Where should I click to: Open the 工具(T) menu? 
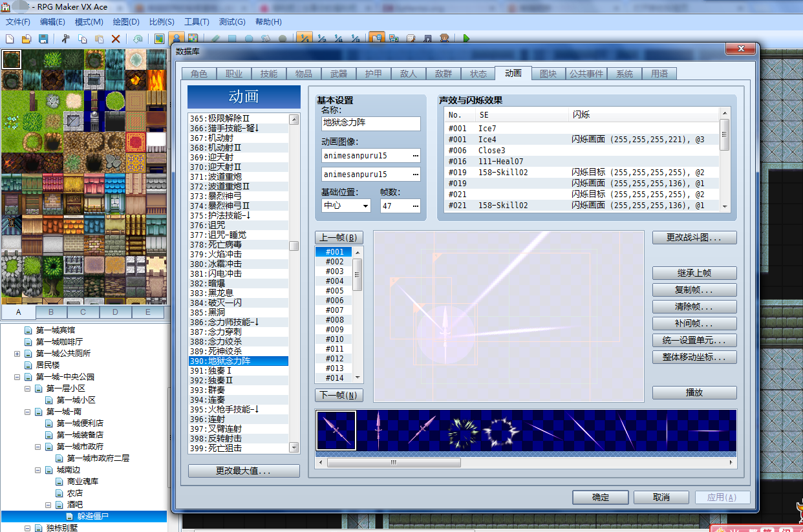197,21
